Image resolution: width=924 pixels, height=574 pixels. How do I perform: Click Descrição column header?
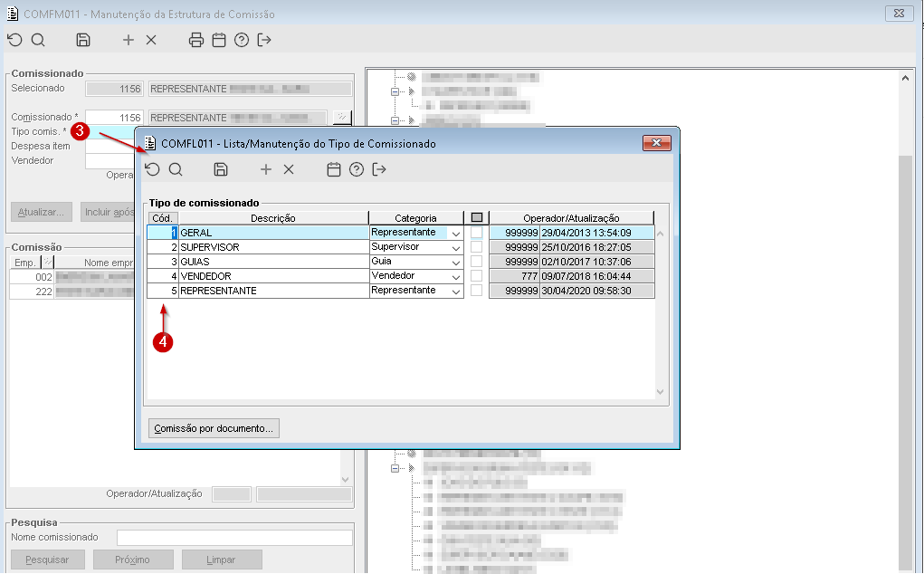tap(272, 218)
